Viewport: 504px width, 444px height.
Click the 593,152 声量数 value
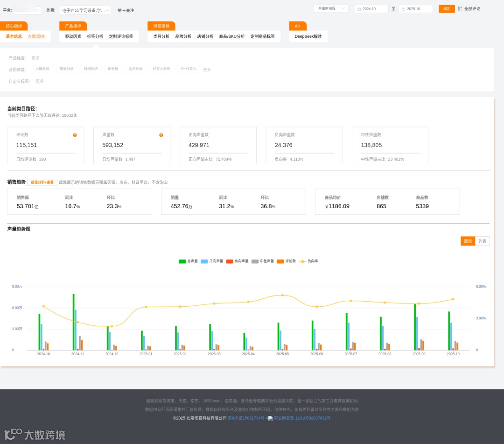(113, 145)
